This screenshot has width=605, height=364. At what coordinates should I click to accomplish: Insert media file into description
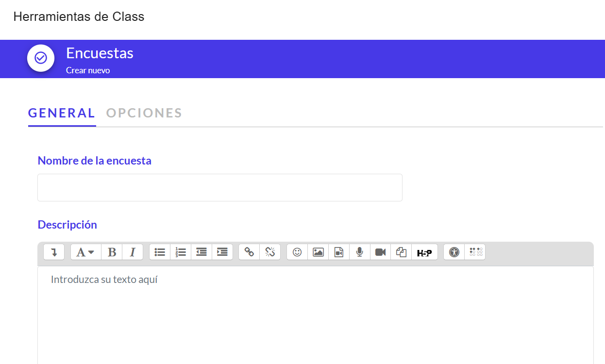coord(339,252)
